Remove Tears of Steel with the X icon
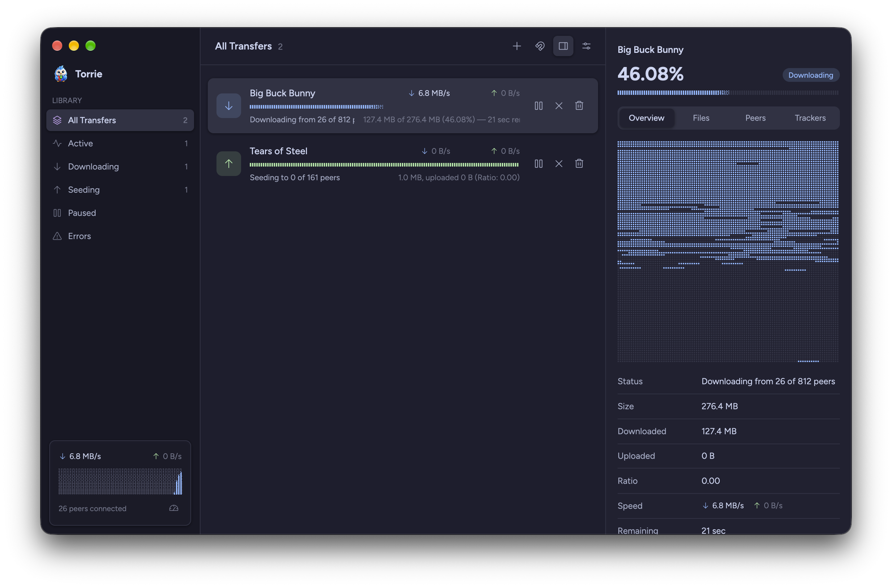This screenshot has width=892, height=588. coord(559,164)
